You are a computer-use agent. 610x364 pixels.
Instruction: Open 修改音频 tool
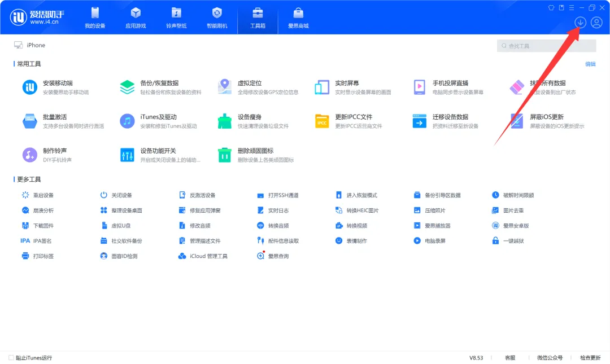pyautogui.click(x=194, y=226)
